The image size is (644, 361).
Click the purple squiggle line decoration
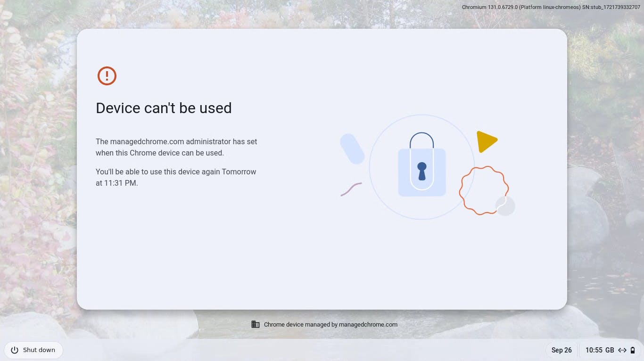pos(351,189)
